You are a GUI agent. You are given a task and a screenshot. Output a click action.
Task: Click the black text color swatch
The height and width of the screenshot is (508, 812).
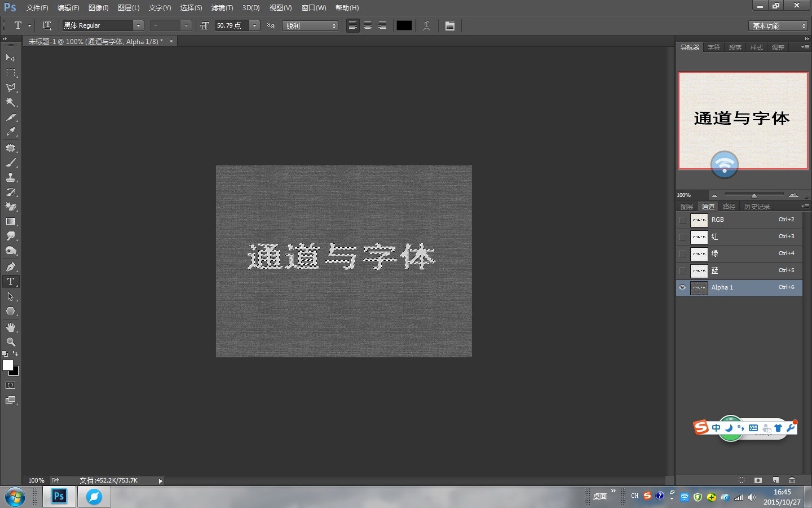pyautogui.click(x=404, y=26)
